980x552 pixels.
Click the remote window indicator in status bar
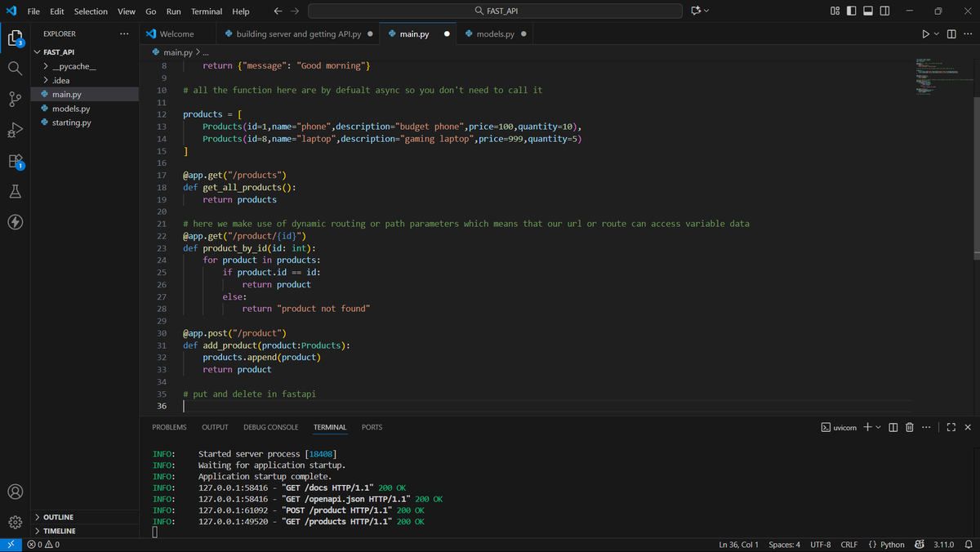(11, 545)
